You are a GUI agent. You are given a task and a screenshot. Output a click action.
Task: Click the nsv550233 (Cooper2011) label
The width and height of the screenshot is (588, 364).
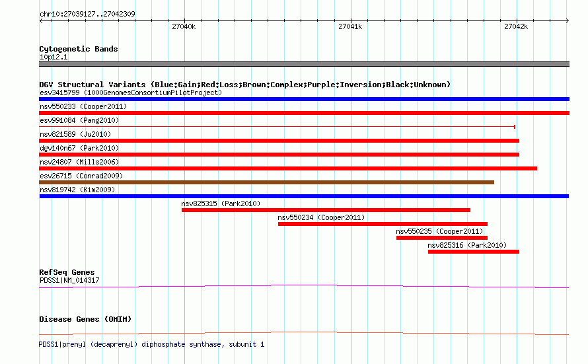(x=83, y=106)
